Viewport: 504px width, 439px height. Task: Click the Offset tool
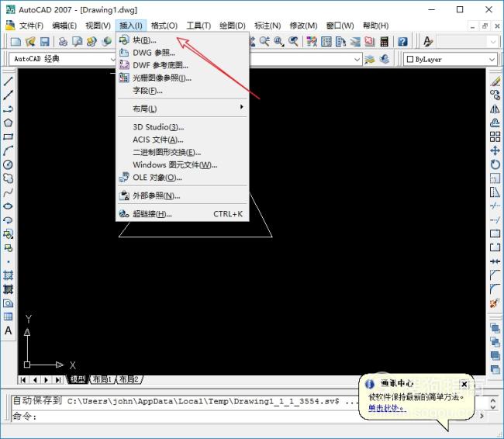click(495, 123)
